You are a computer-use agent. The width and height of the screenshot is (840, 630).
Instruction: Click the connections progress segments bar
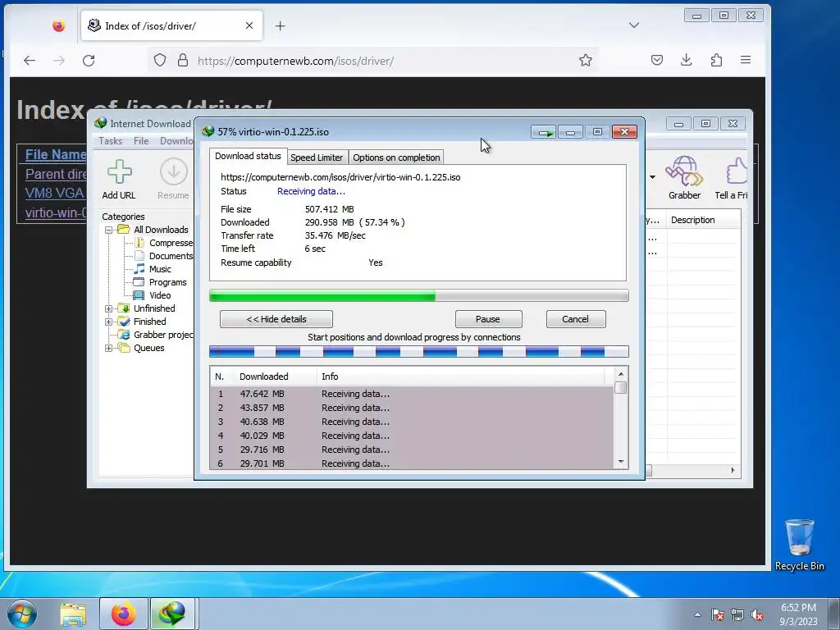(419, 351)
